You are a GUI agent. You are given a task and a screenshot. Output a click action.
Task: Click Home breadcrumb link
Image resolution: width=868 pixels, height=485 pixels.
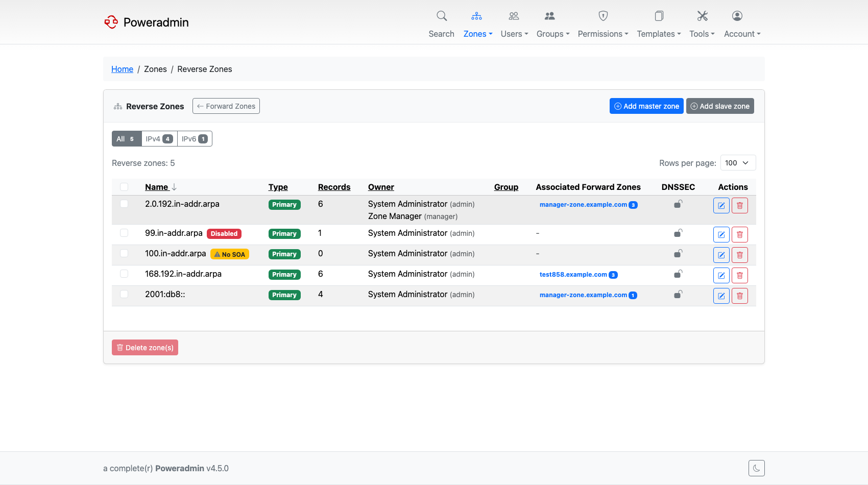coord(122,69)
